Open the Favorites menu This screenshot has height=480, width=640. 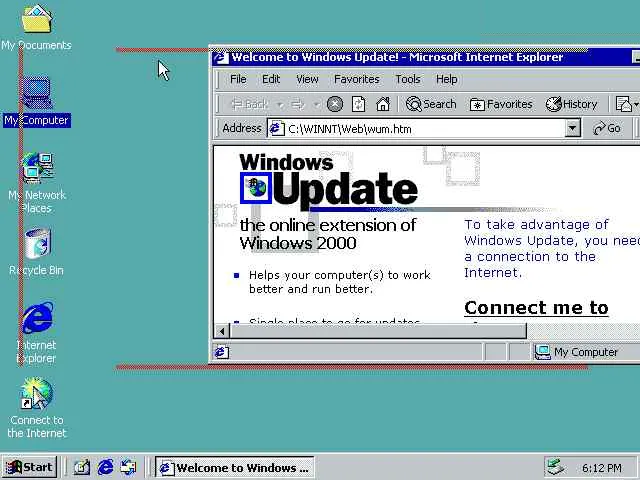[x=356, y=79]
